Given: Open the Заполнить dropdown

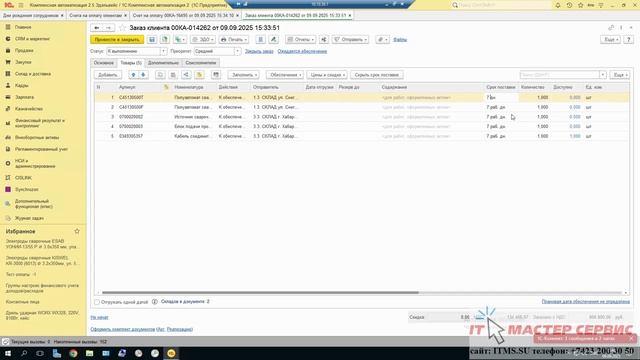Looking at the screenshot, I should click(244, 75).
